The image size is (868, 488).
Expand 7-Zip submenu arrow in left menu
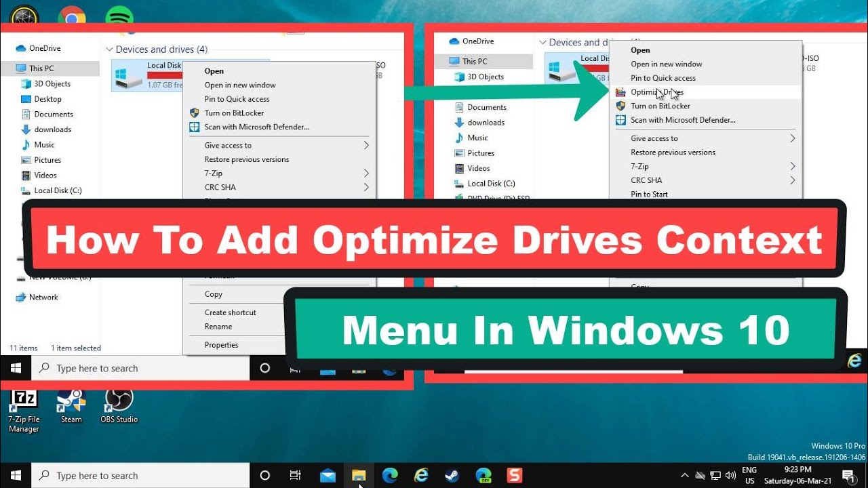(x=366, y=174)
